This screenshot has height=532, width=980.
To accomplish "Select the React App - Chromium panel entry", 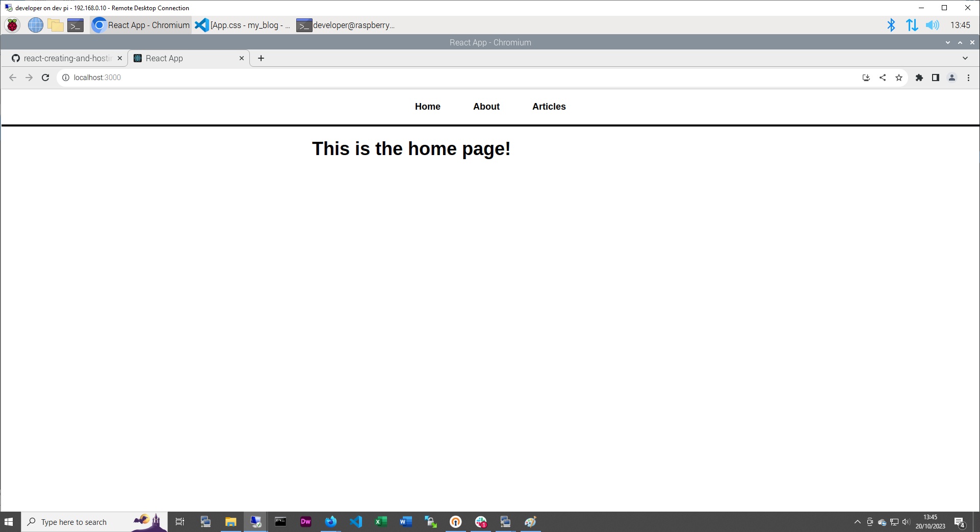I will pyautogui.click(x=141, y=25).
